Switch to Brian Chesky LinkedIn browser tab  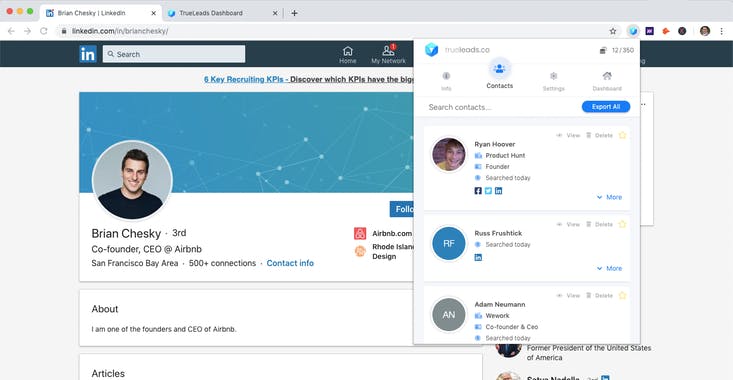tap(101, 13)
